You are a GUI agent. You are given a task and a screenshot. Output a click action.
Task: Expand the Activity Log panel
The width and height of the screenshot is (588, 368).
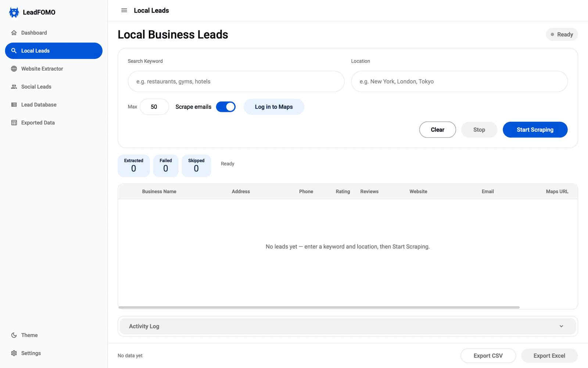click(348, 326)
